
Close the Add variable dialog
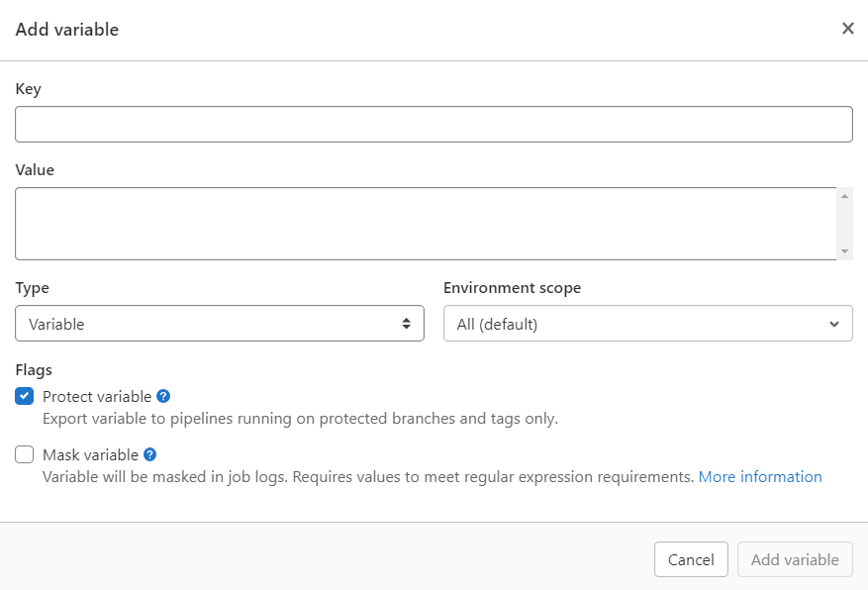click(x=847, y=29)
